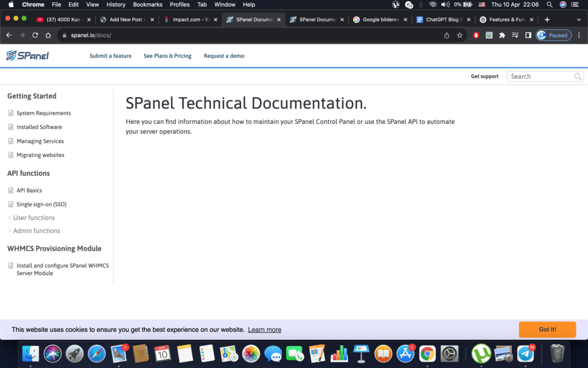The height and width of the screenshot is (368, 588).
Task: Click Request a demo link
Action: pos(224,56)
